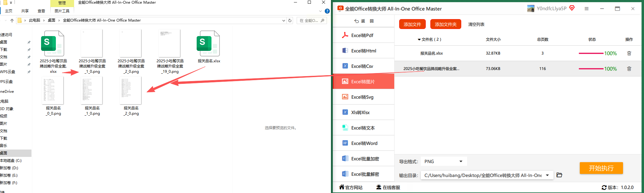Select the Xls转Xlsx converter
644x193 pixels.
(363, 112)
